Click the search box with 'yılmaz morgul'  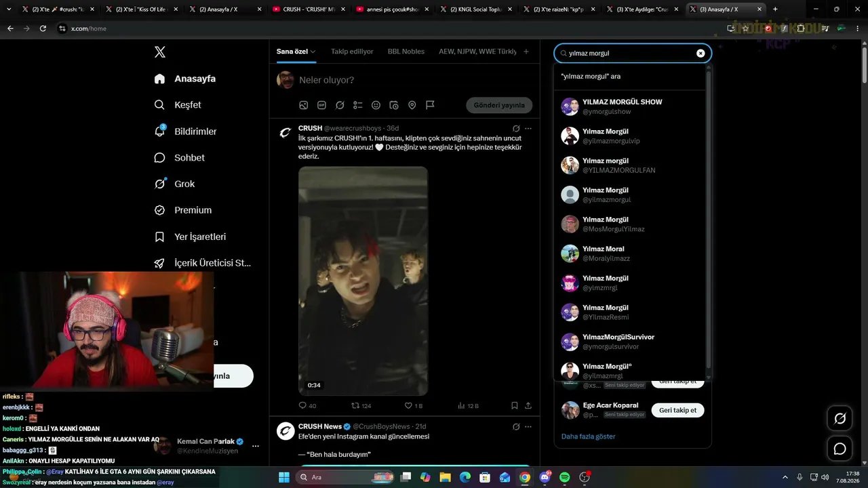click(x=632, y=53)
